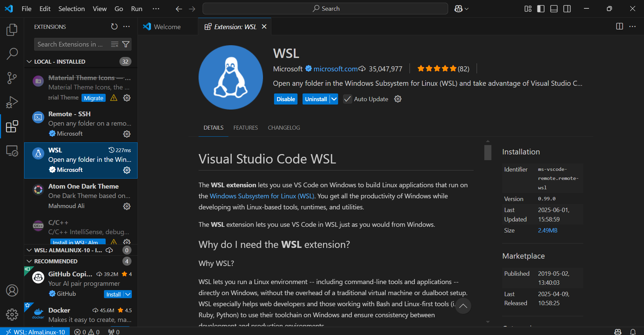Go back with the navigation arrow
The width and height of the screenshot is (644, 335).
179,9
